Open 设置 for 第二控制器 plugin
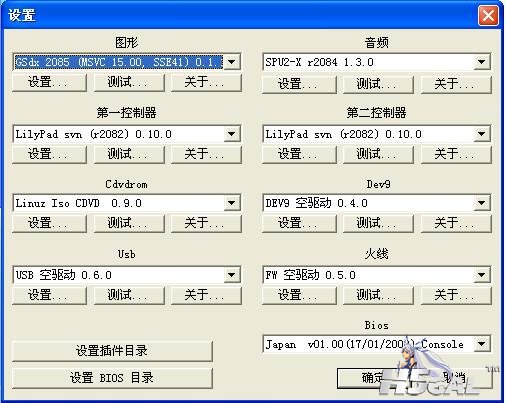 (x=299, y=154)
